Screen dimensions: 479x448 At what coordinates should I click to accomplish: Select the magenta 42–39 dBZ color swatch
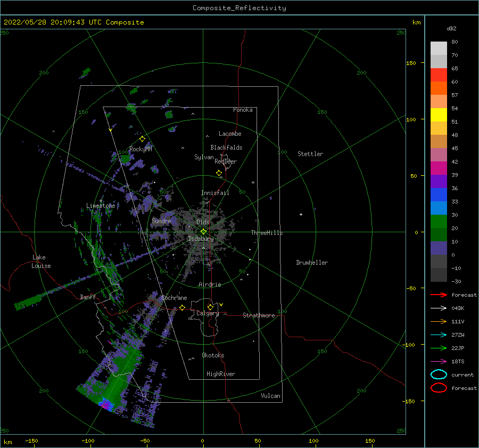click(439, 168)
